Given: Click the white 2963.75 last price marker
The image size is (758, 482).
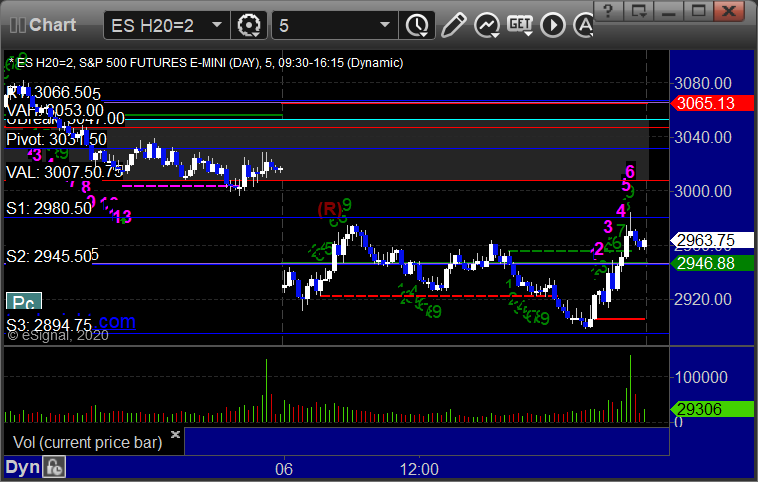Looking at the screenshot, I should click(x=712, y=240).
